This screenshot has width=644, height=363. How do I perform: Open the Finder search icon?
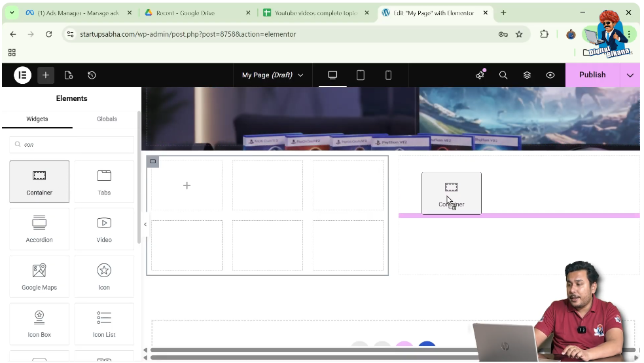pos(503,75)
